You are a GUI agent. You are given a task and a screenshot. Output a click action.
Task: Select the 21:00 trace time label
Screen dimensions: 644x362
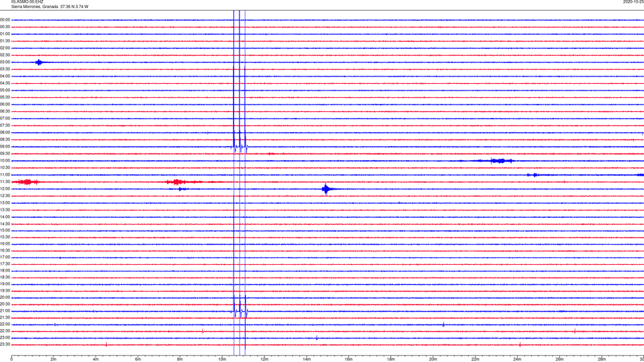pyautogui.click(x=5, y=310)
